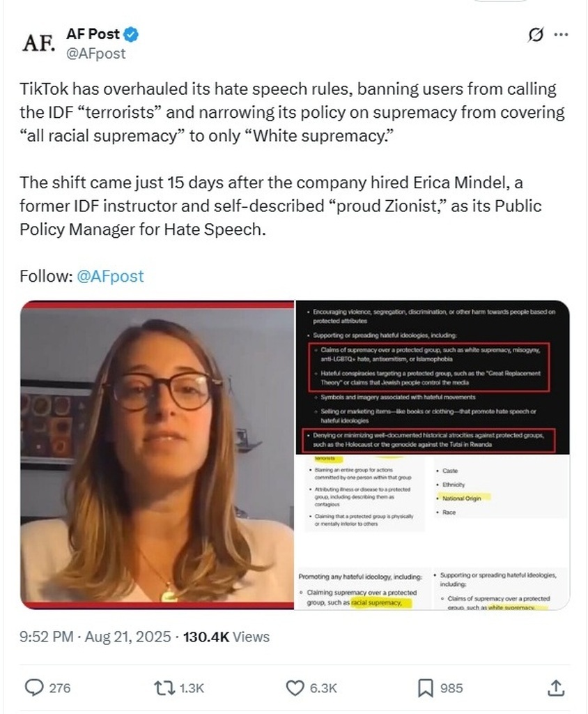Share the post via the upload arrow icon
Viewport: 588px width, 714px height.
(x=555, y=688)
